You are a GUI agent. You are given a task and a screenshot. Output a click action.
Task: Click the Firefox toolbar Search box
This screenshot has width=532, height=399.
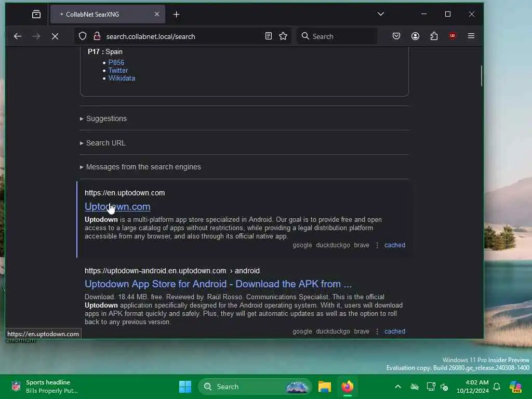(x=337, y=36)
